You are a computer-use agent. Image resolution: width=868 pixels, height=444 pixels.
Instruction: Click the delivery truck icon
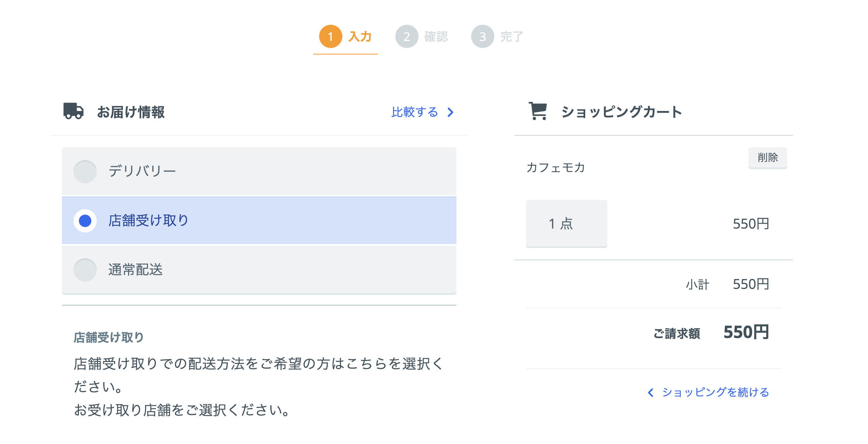tap(73, 111)
